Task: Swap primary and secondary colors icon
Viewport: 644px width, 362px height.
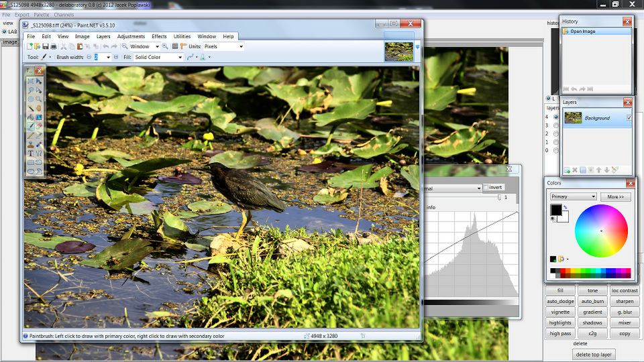Action: point(565,207)
